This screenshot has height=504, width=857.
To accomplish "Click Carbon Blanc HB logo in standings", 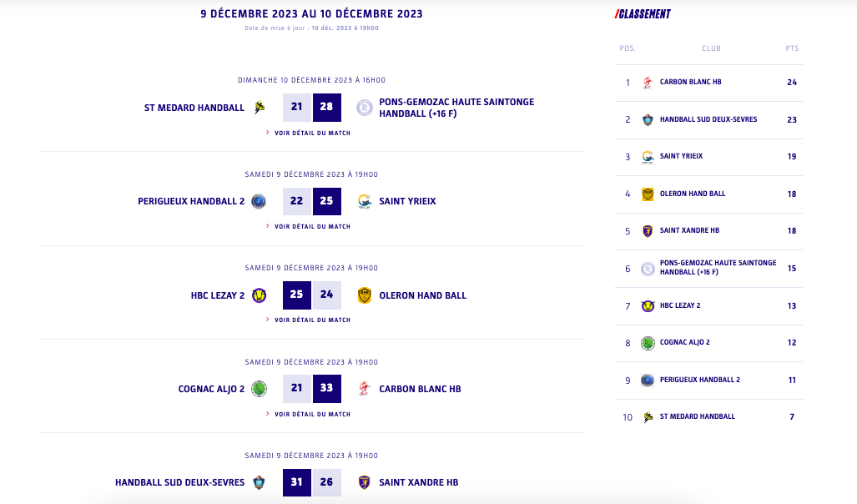I will [x=648, y=83].
